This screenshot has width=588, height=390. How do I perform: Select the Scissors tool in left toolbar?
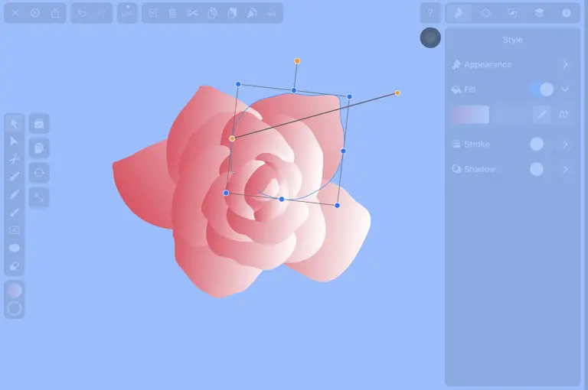15,159
